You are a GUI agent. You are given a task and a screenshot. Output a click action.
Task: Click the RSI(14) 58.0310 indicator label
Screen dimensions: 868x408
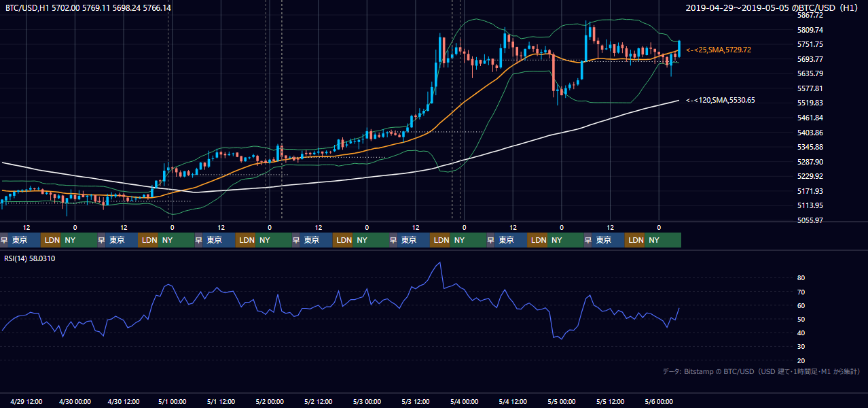coord(30,258)
